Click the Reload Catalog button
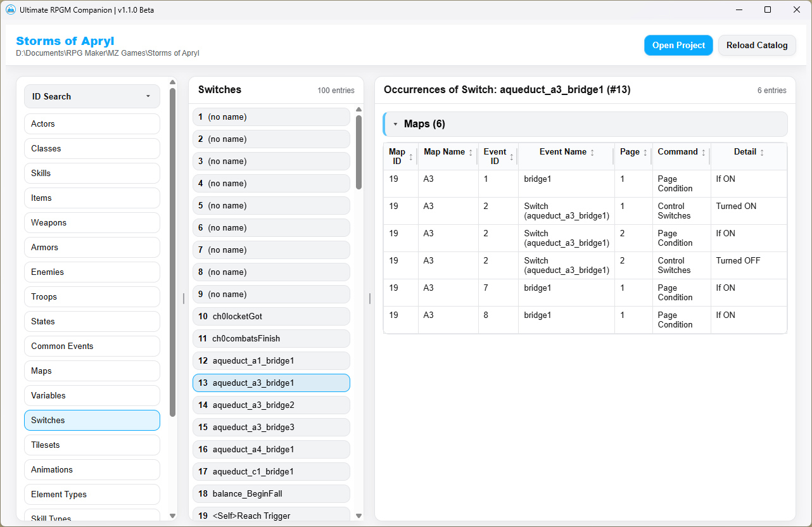The width and height of the screenshot is (812, 527). tap(757, 45)
